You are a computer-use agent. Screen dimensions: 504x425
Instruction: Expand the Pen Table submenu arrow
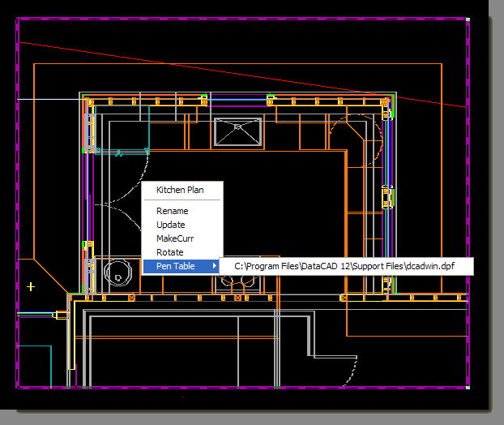coord(215,266)
